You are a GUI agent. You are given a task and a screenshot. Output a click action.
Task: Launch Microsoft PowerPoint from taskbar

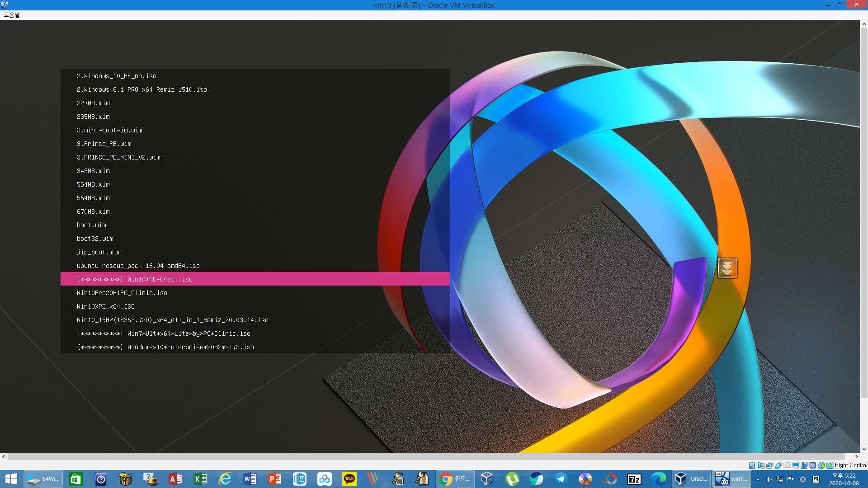(x=275, y=479)
